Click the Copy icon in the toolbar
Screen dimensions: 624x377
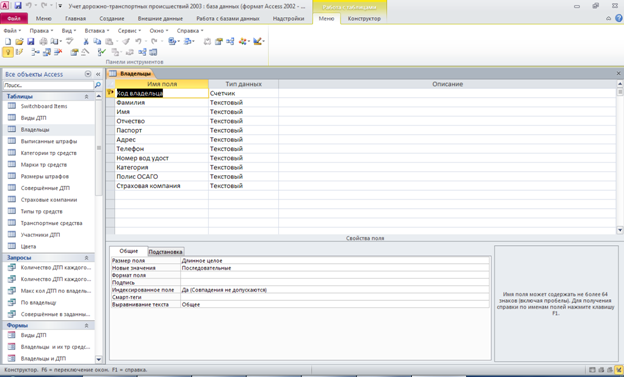coord(97,41)
